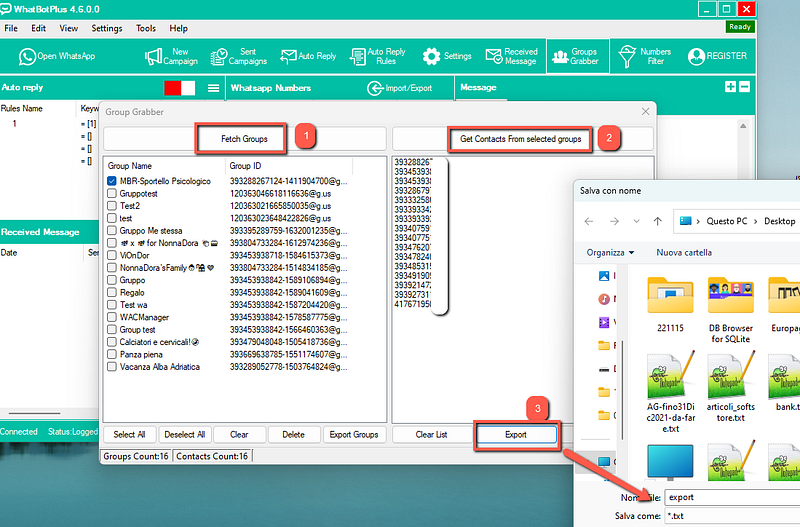Expand the chevron before Desktop breadcrumb
This screenshot has width=800, height=527.
[x=756, y=221]
